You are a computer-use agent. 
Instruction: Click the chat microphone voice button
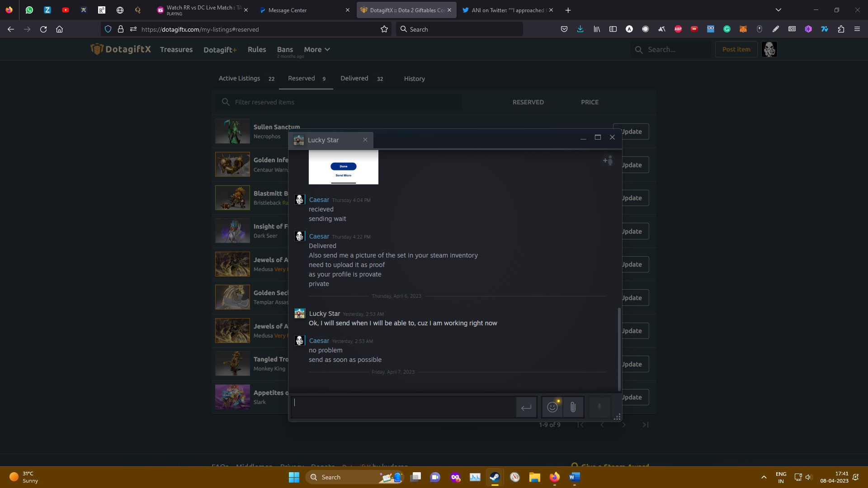[599, 407]
